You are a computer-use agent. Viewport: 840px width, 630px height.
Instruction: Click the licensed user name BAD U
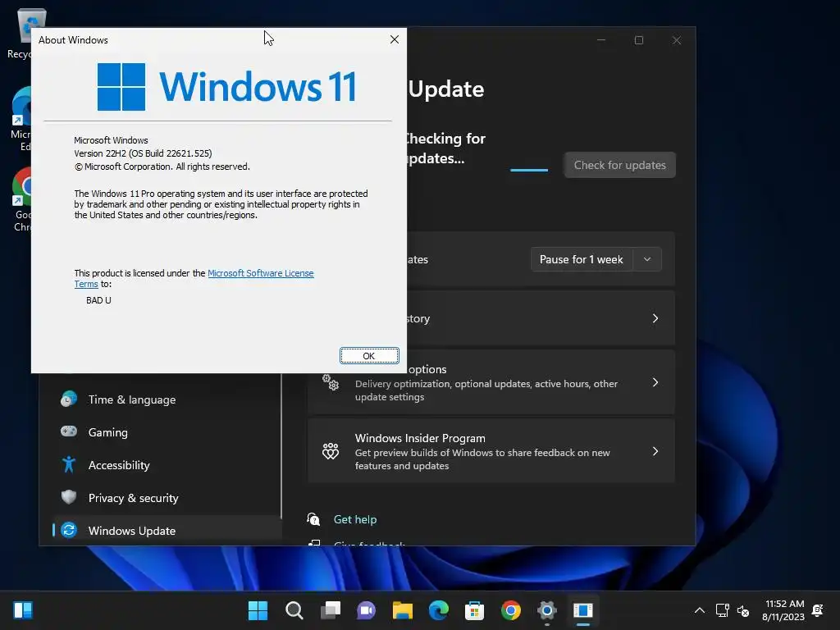click(x=98, y=300)
